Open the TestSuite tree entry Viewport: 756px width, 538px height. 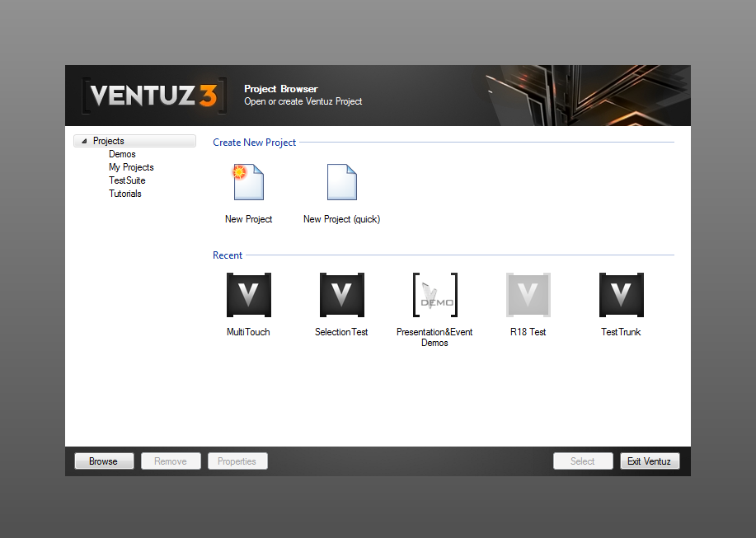[127, 180]
